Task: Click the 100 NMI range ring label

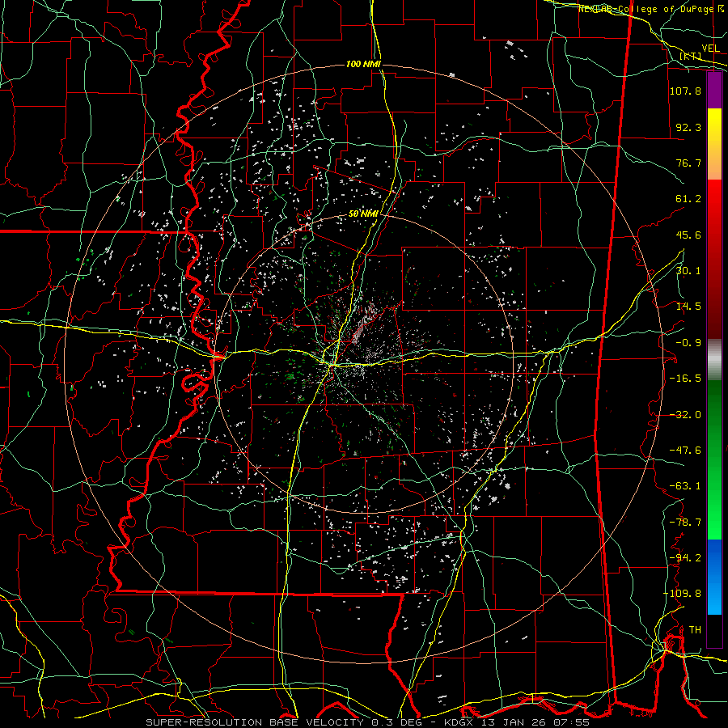Action: click(363, 64)
